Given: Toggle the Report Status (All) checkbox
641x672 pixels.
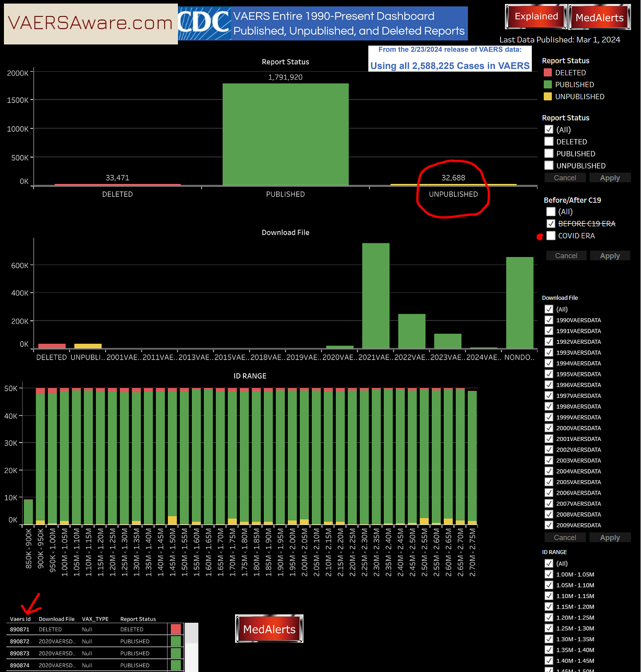Looking at the screenshot, I should (549, 129).
